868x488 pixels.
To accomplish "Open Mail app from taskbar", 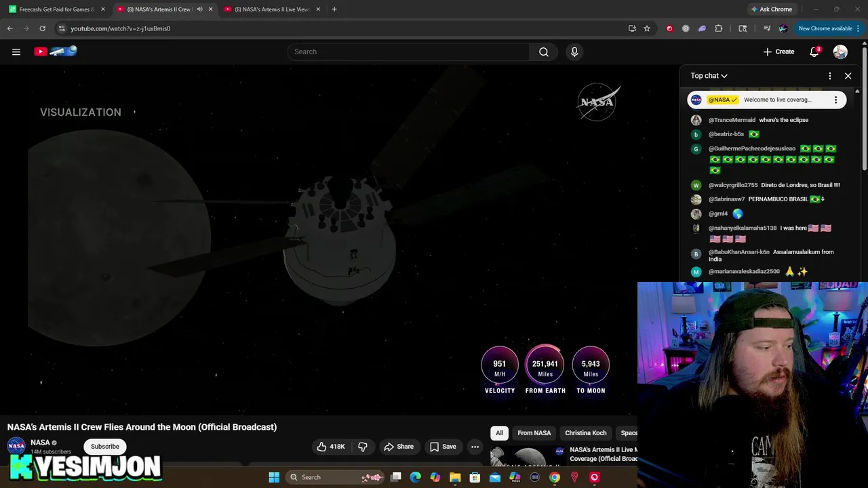I will click(495, 477).
